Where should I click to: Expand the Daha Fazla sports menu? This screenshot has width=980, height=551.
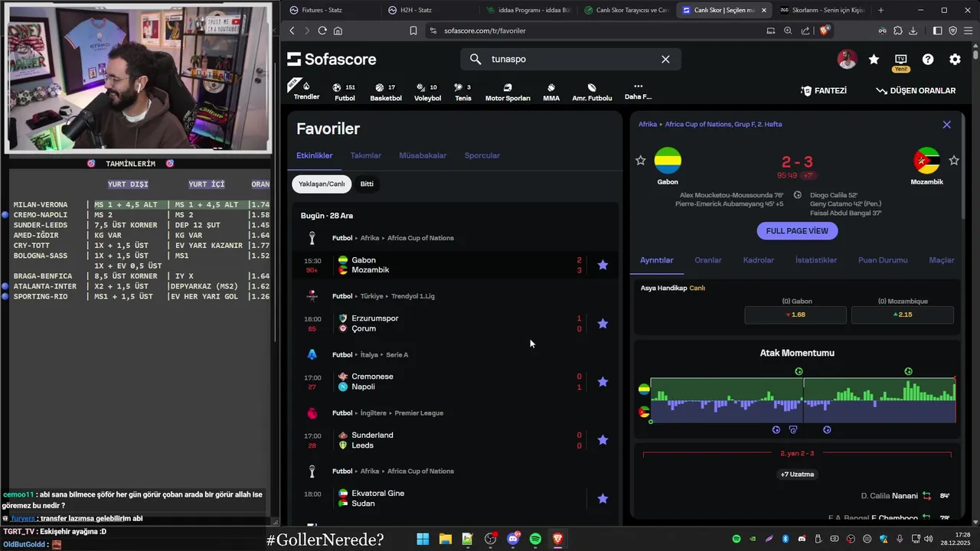[x=638, y=91]
